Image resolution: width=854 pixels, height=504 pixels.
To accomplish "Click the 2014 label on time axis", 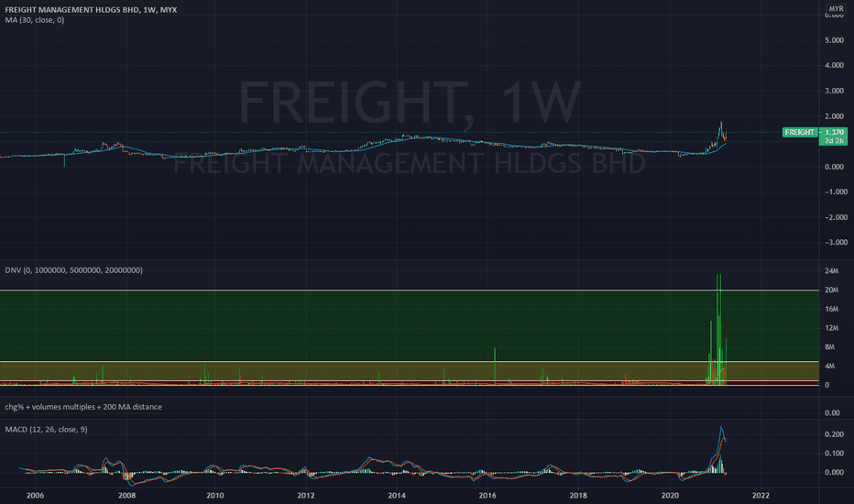I will pyautogui.click(x=397, y=495).
